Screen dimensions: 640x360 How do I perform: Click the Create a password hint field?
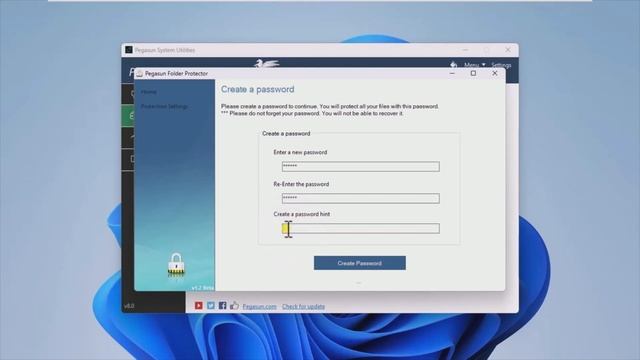pos(360,228)
